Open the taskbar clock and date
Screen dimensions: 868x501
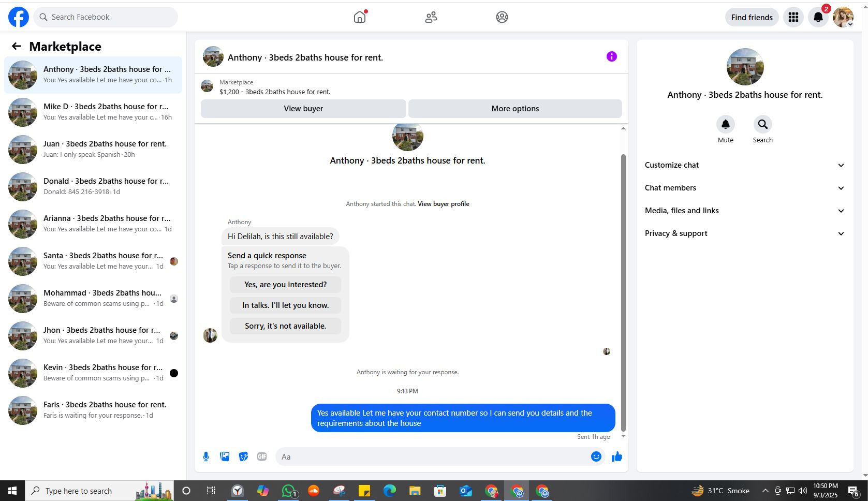click(x=825, y=491)
